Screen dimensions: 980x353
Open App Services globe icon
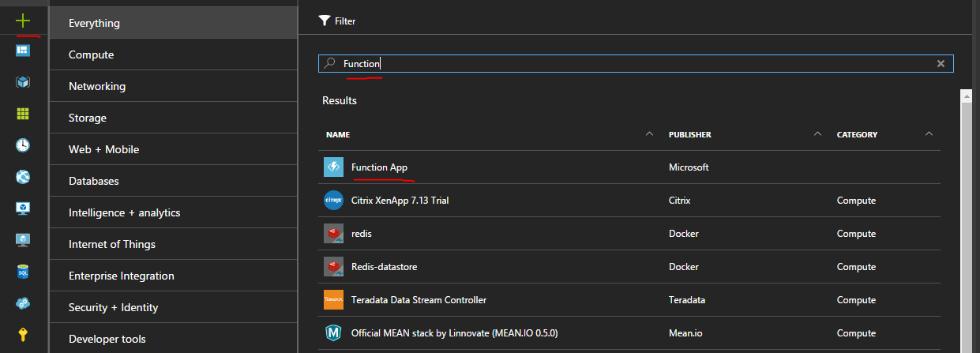23,177
